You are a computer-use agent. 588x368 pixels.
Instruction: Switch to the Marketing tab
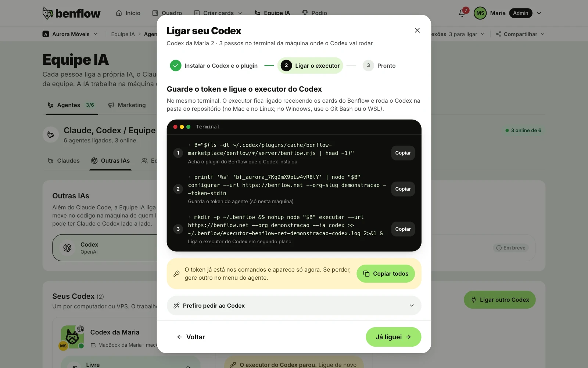(127, 105)
